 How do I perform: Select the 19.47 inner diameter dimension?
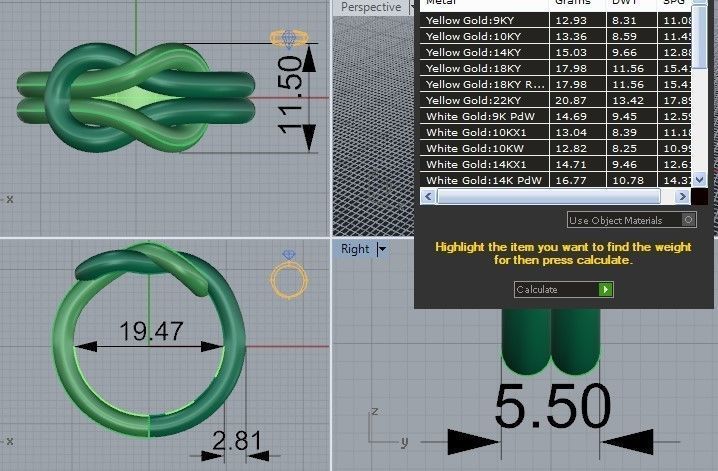pyautogui.click(x=151, y=330)
